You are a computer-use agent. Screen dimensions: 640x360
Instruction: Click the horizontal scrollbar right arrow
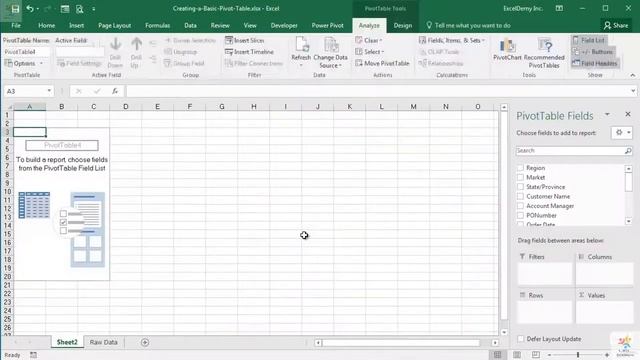coord(495,342)
